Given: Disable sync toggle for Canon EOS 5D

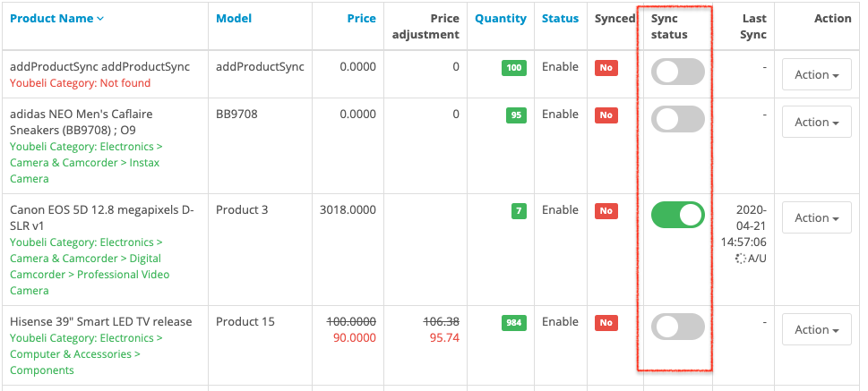Looking at the screenshot, I should click(677, 215).
